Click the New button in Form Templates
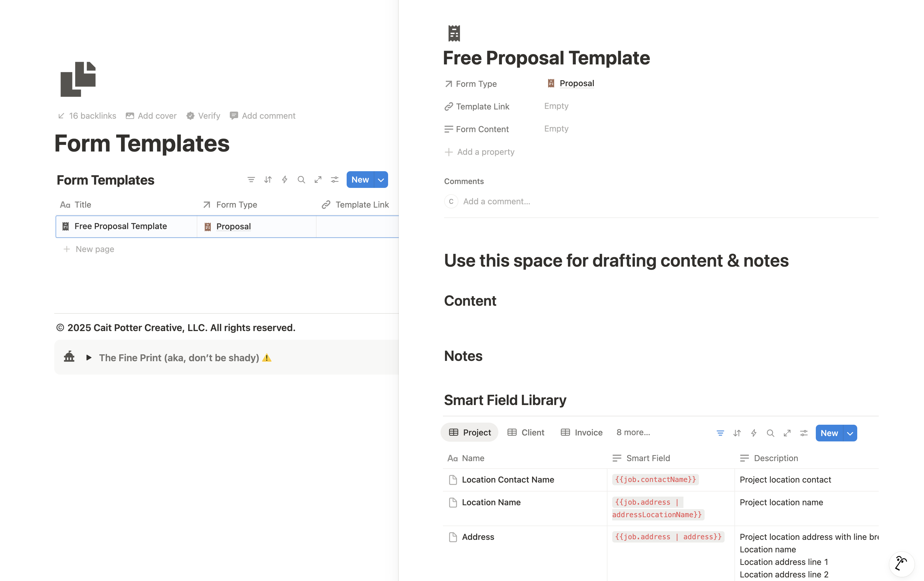 pos(360,180)
